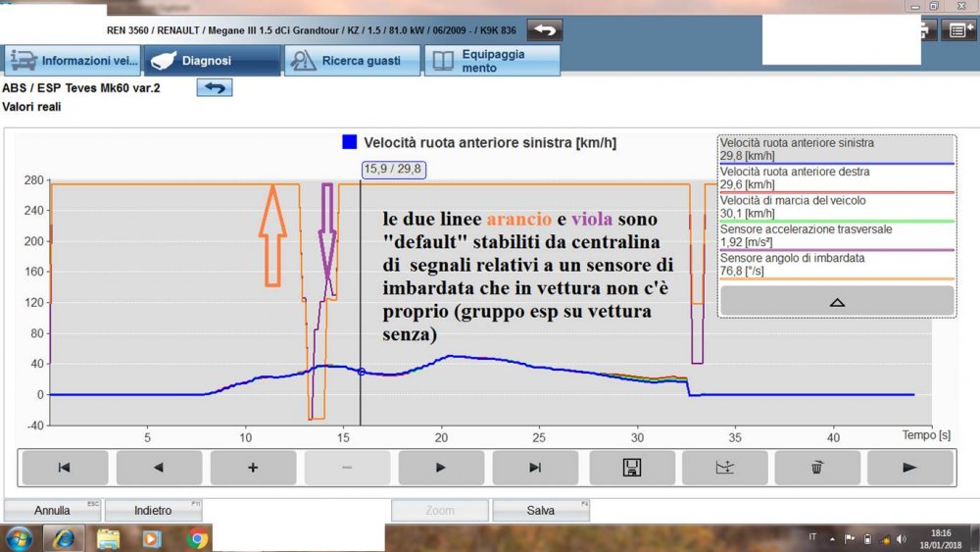
Task: Click the Annulla button
Action: click(52, 511)
